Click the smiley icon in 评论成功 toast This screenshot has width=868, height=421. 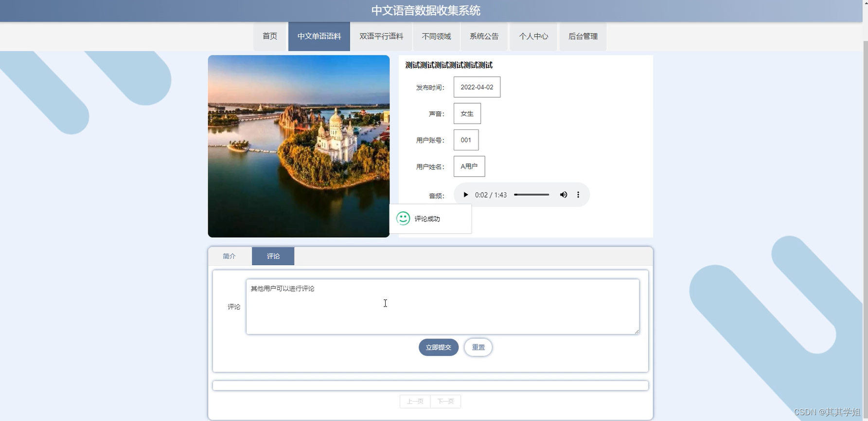pyautogui.click(x=403, y=219)
